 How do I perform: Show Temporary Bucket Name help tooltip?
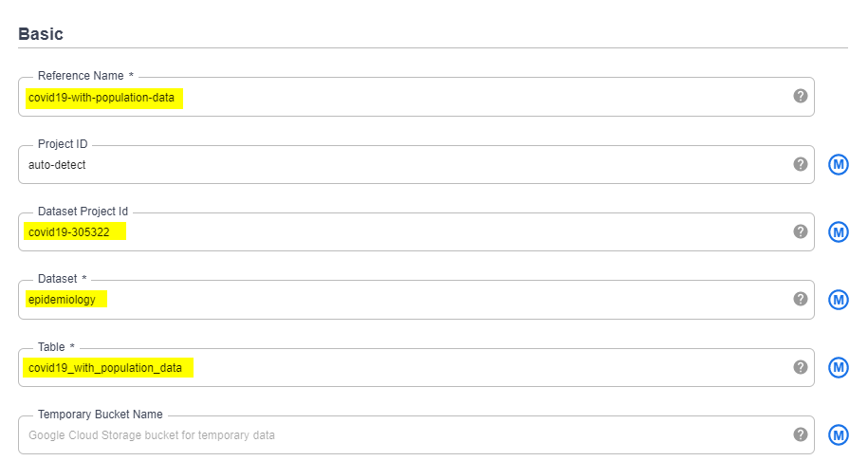[x=801, y=434]
